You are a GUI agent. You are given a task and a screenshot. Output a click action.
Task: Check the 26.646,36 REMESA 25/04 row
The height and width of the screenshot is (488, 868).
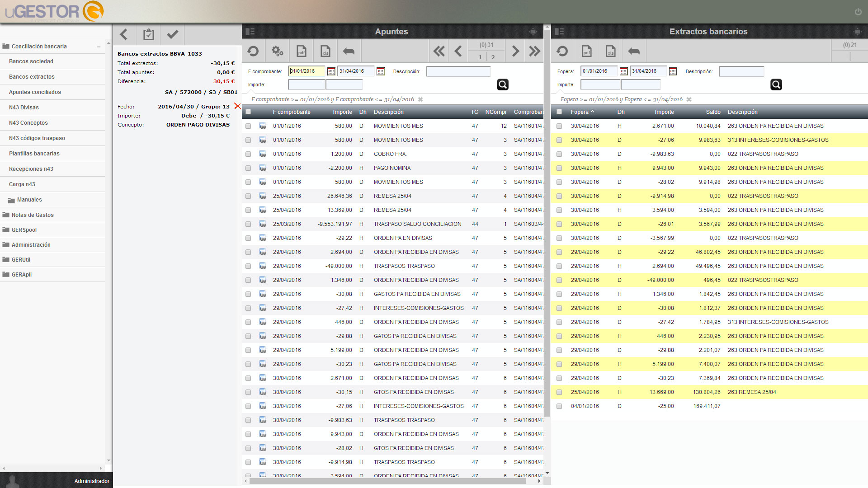coord(248,196)
